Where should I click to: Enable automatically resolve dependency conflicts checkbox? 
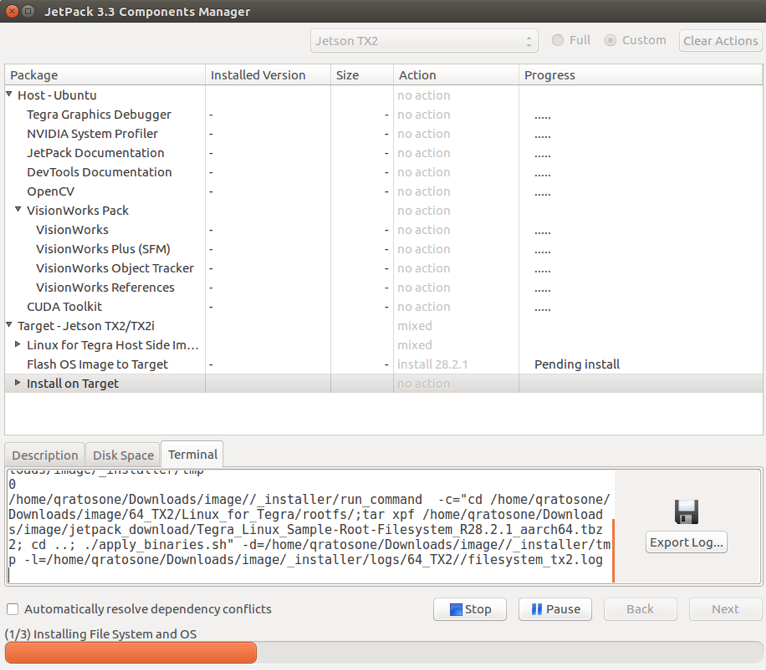pos(13,609)
